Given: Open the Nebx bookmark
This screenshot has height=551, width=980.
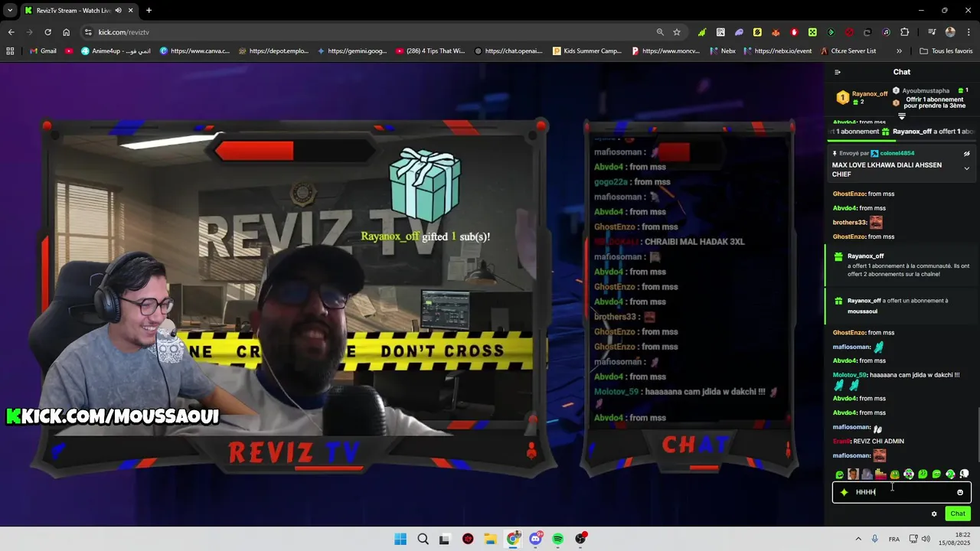Looking at the screenshot, I should tap(722, 51).
